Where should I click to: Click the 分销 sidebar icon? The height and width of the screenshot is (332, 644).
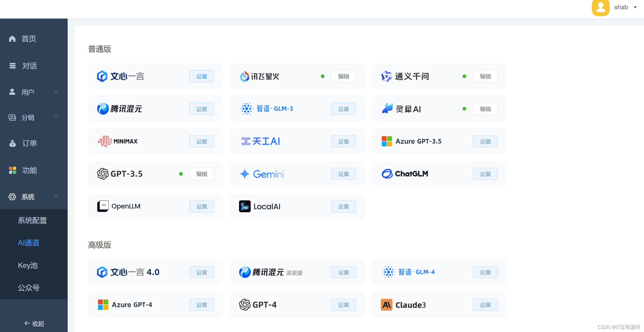pos(12,117)
